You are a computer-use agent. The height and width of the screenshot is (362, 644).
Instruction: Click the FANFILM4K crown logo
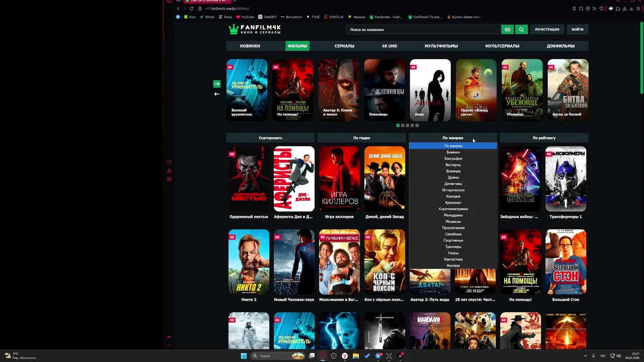[255, 30]
